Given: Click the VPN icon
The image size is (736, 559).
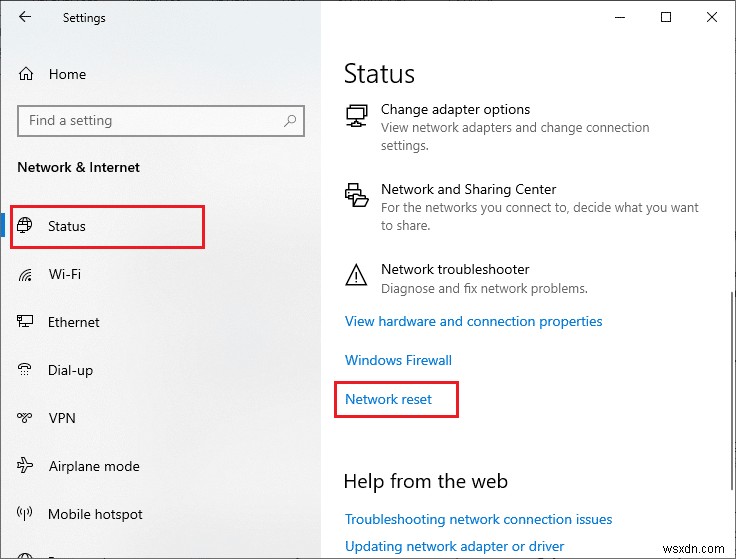Looking at the screenshot, I should coord(27,418).
